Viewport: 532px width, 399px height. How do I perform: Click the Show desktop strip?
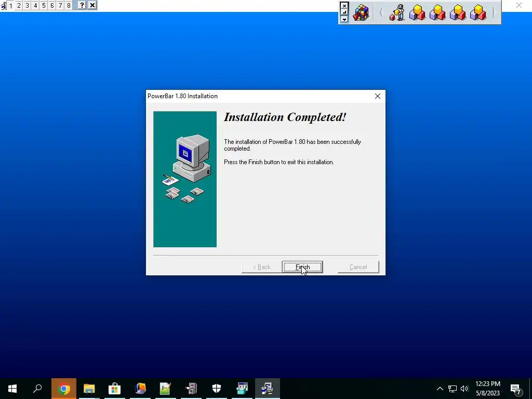(x=530, y=389)
